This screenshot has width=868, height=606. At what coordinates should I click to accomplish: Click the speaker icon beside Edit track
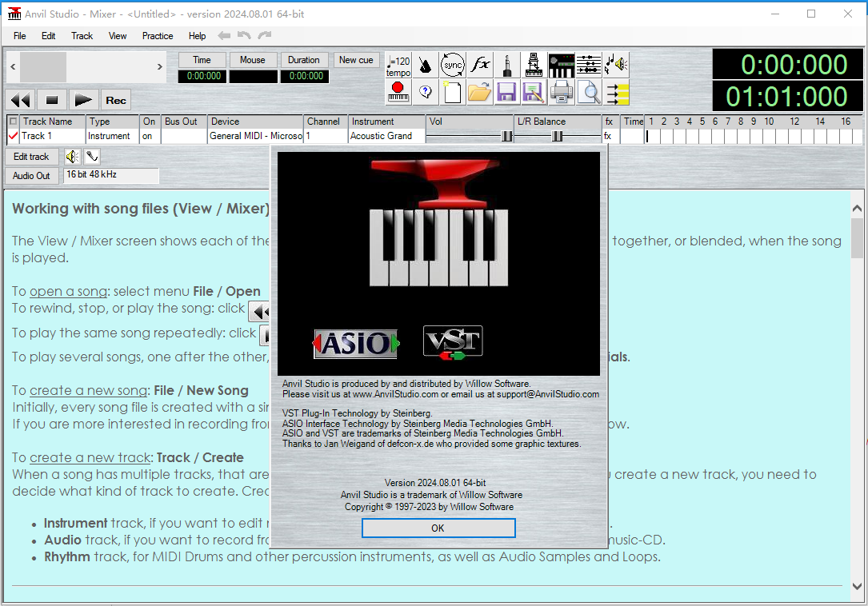(72, 157)
